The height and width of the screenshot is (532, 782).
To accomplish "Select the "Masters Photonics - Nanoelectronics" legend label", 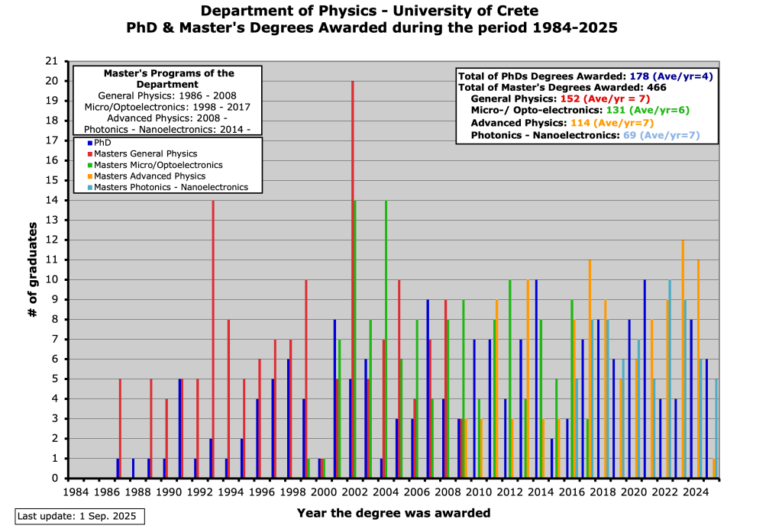I will pos(171,187).
